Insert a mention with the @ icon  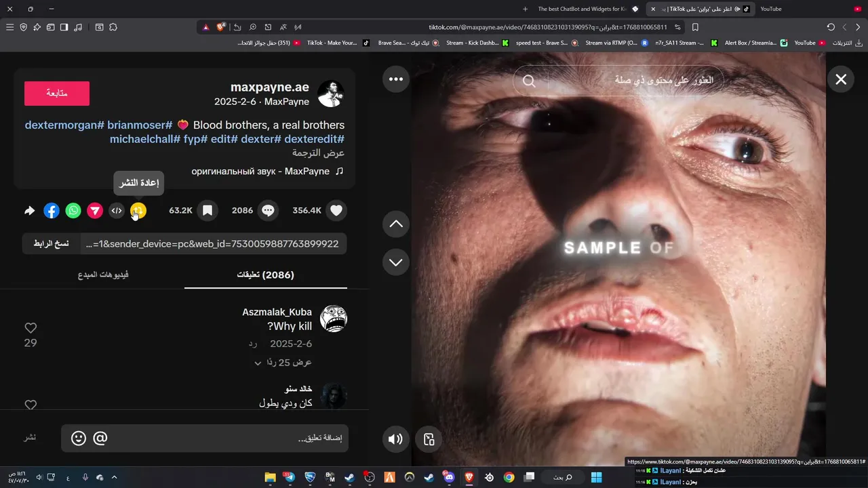click(100, 439)
